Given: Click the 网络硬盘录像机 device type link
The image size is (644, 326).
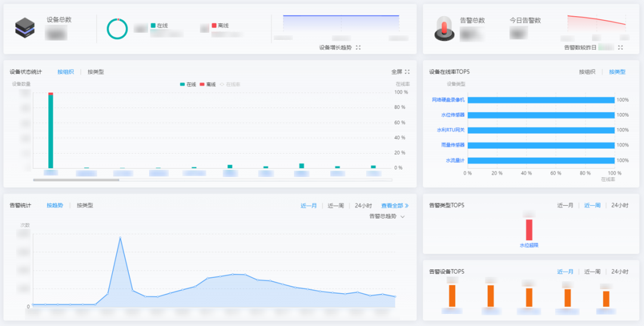Looking at the screenshot, I should tap(448, 100).
